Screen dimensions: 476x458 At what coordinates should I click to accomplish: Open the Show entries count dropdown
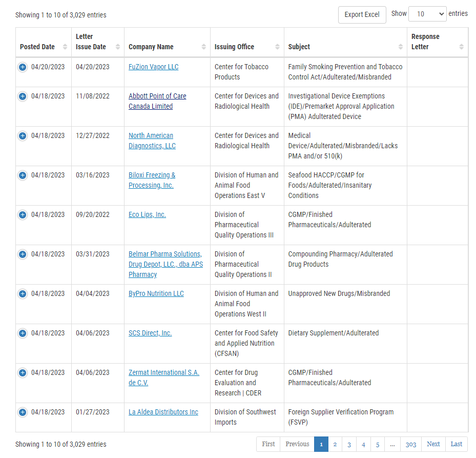pyautogui.click(x=427, y=14)
